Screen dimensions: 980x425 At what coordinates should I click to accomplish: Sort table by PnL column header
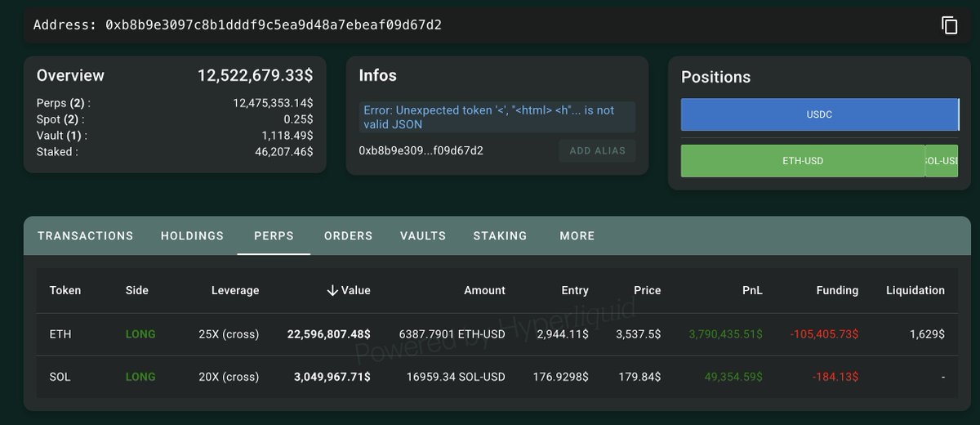752,290
